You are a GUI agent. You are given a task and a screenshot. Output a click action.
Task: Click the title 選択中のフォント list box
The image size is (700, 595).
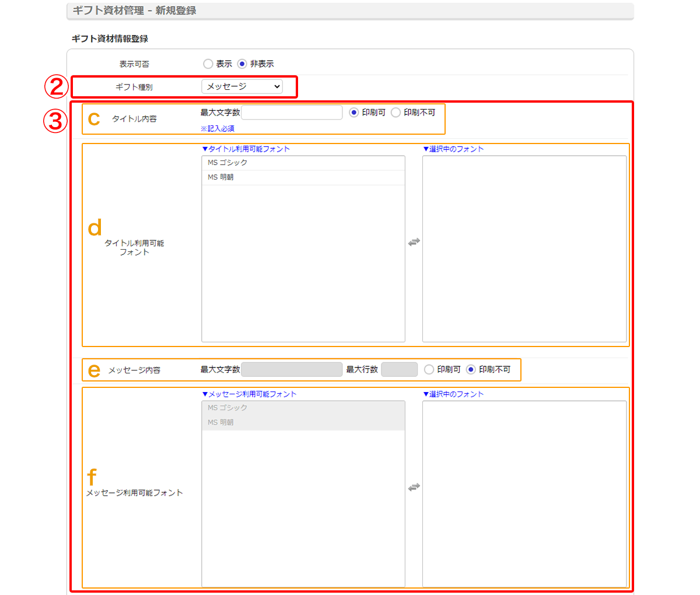(x=524, y=249)
